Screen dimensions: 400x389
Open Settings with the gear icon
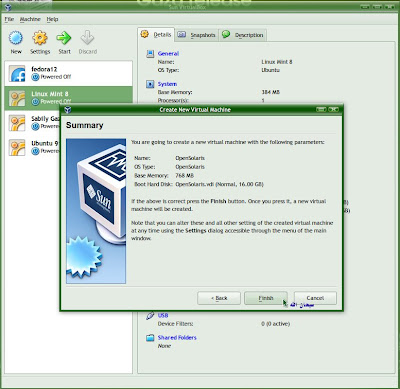coord(40,38)
